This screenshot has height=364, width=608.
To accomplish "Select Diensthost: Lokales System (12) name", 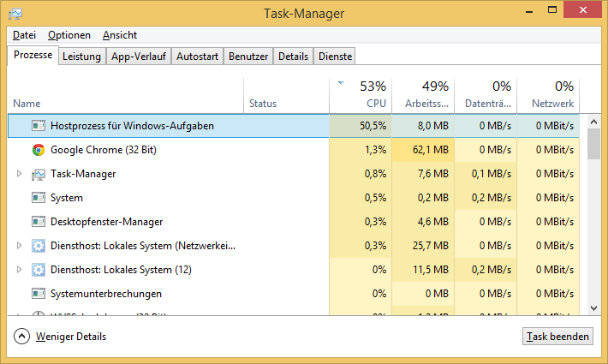I will (121, 270).
